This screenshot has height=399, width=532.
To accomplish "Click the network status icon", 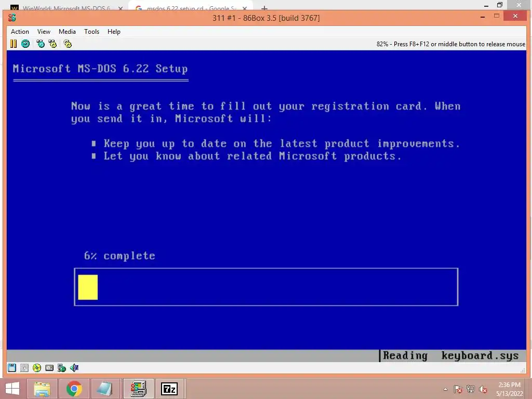I will (62, 368).
